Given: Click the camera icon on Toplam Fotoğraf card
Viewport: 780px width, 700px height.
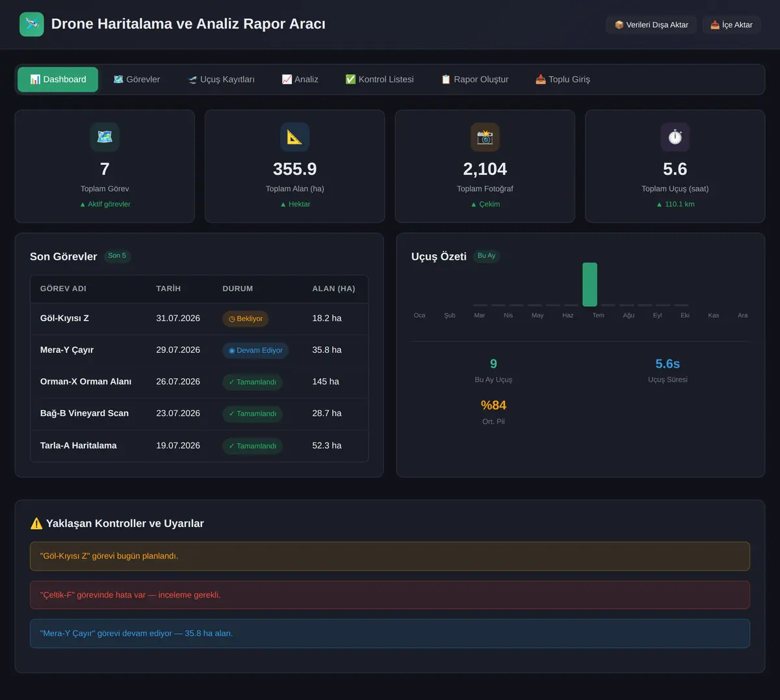Looking at the screenshot, I should click(485, 137).
